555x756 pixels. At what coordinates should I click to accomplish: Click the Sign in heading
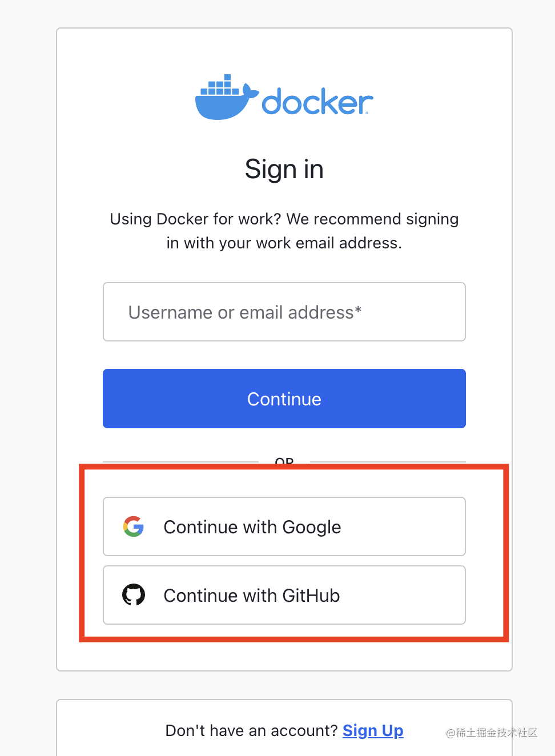284,170
